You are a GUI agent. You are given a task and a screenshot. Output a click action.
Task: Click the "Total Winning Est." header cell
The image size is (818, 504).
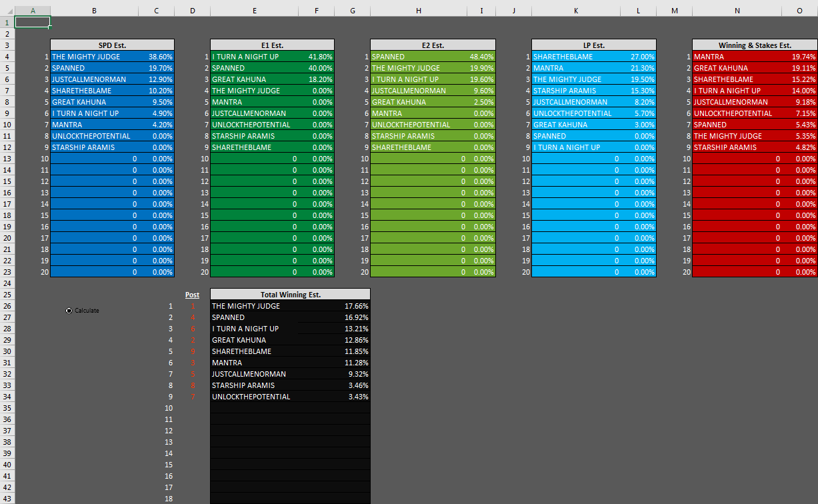[290, 295]
